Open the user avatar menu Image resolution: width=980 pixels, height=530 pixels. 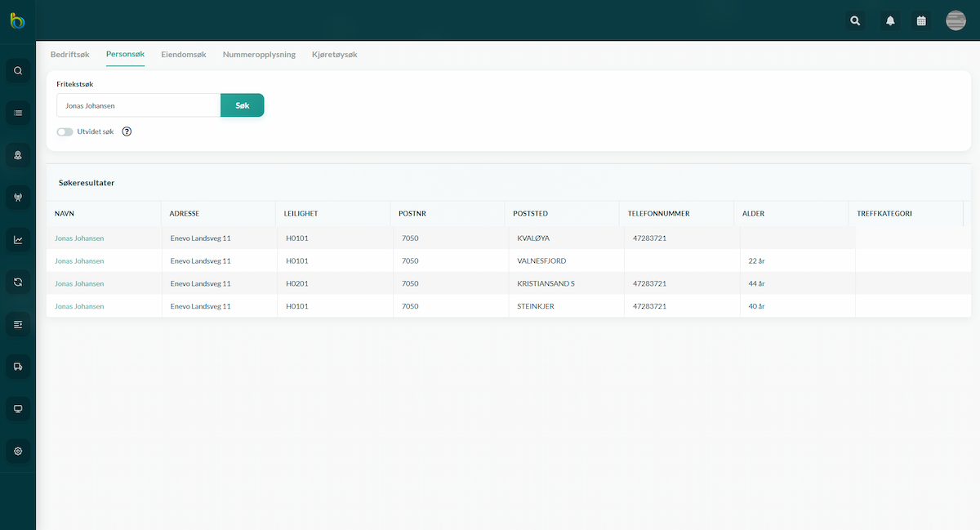click(955, 21)
